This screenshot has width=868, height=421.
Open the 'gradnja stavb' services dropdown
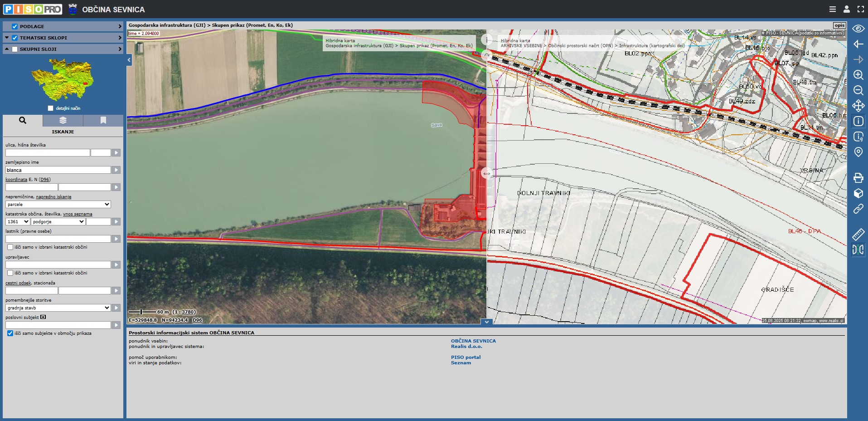coord(58,308)
